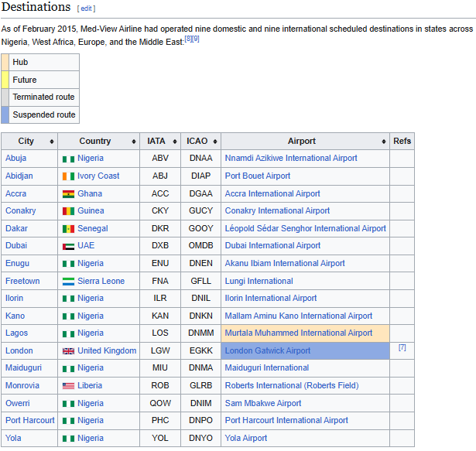Open reference [9] in the intro paragraph
This screenshot has height=451, width=476.
(196, 39)
